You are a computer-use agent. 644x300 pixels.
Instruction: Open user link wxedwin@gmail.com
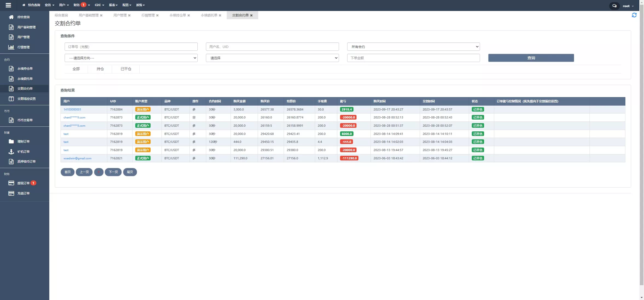(77, 158)
